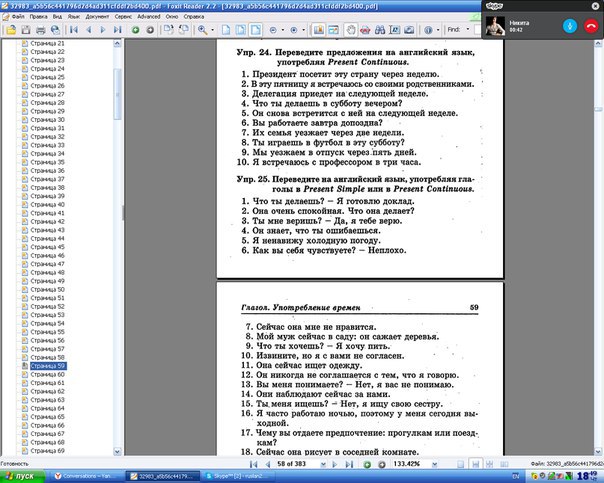Mute microphone in the Skype call widget

pos(570,25)
